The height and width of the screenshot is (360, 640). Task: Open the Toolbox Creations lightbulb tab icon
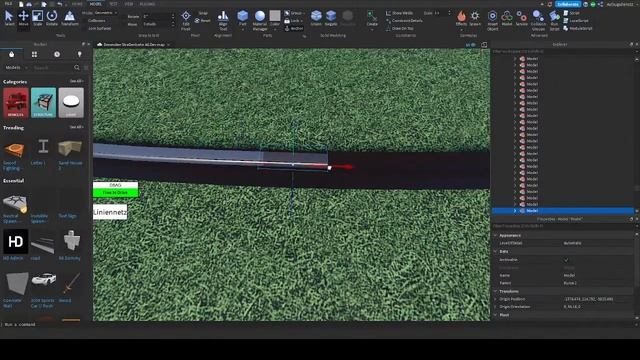tap(80, 54)
